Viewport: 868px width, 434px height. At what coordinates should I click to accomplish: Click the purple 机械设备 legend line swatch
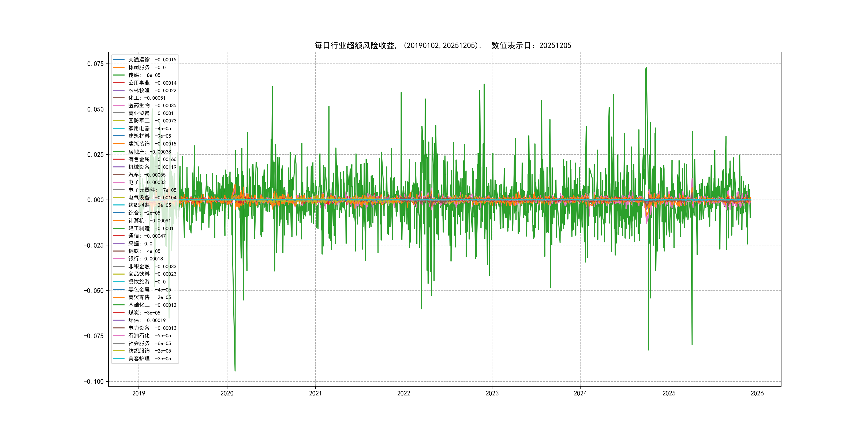pos(119,167)
